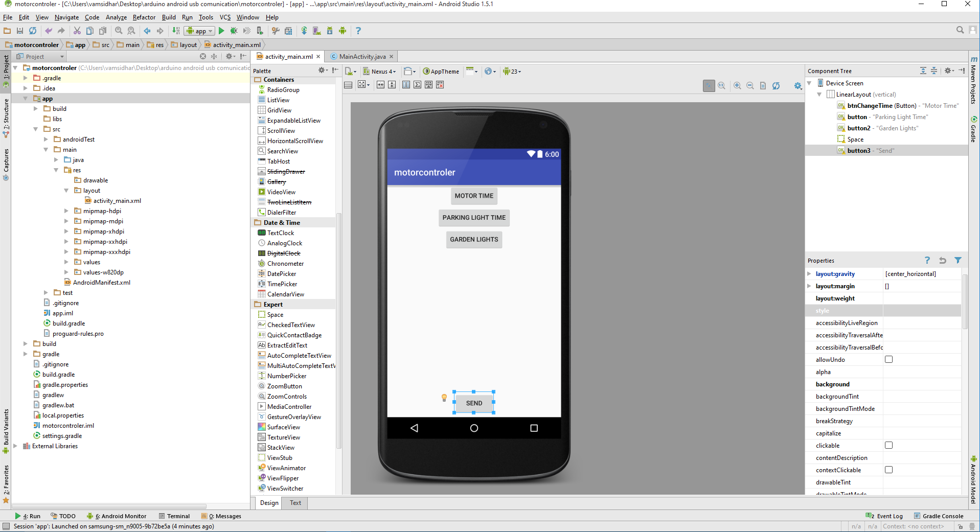Click the Save All toolbar icon
Screen dimensions: 980x532
point(20,31)
